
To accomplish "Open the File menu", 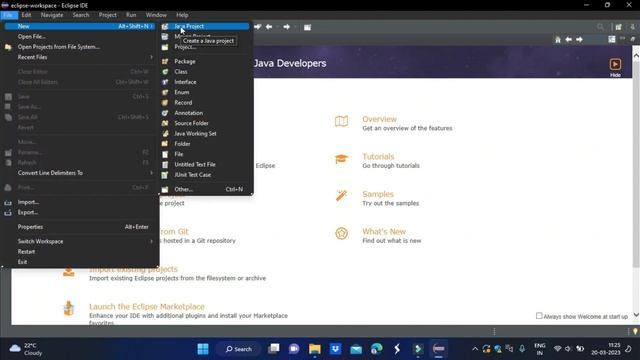I will [8, 15].
